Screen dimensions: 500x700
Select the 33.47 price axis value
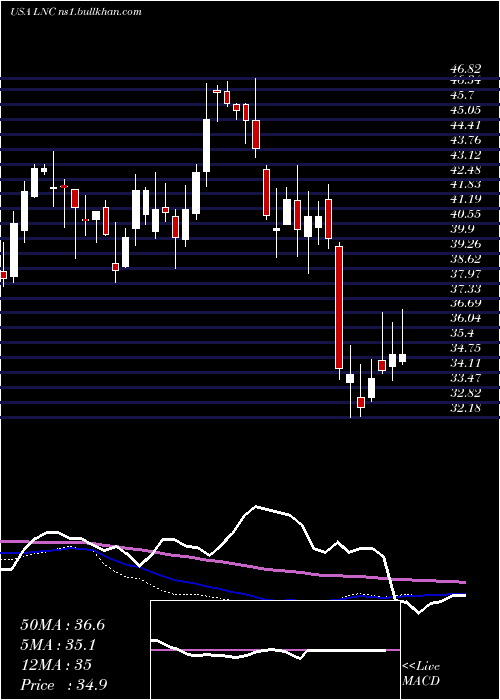pyautogui.click(x=466, y=378)
